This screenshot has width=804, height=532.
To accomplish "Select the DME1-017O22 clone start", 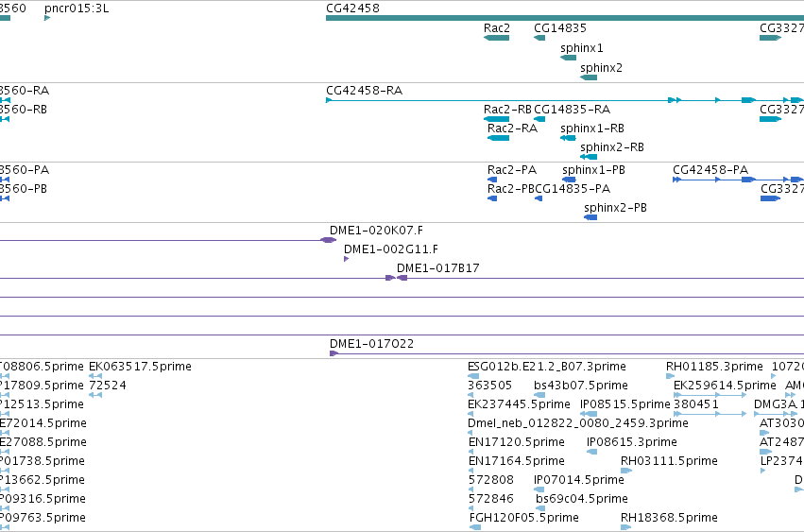I will [x=334, y=353].
